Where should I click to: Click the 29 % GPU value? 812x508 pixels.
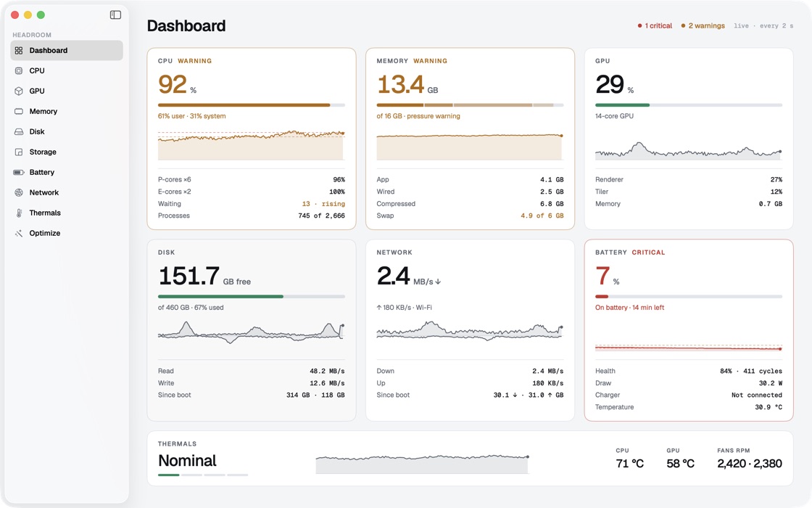[x=615, y=84]
